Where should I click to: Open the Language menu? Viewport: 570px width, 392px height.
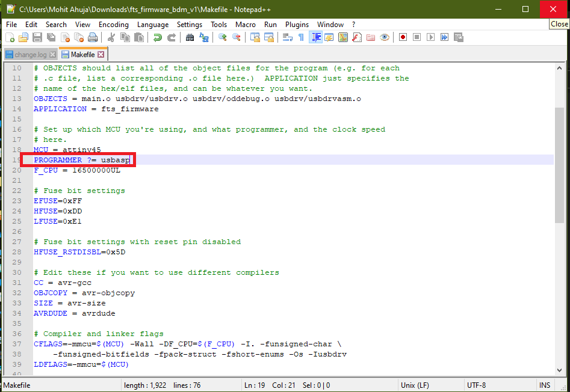153,24
